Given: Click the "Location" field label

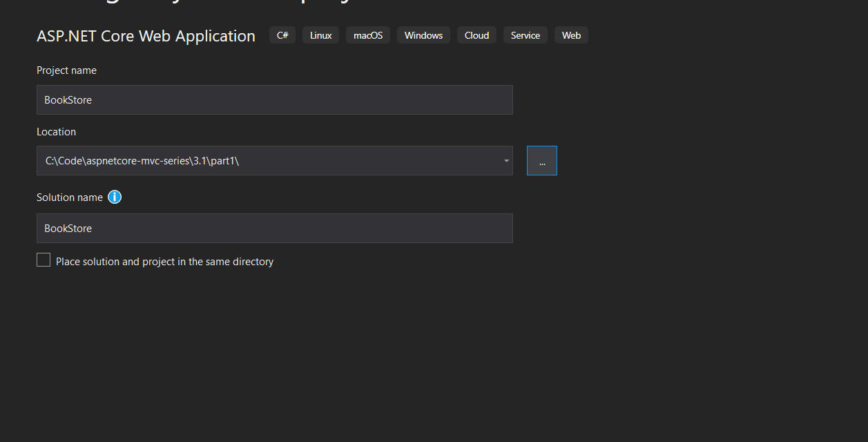Looking at the screenshot, I should (56, 132).
